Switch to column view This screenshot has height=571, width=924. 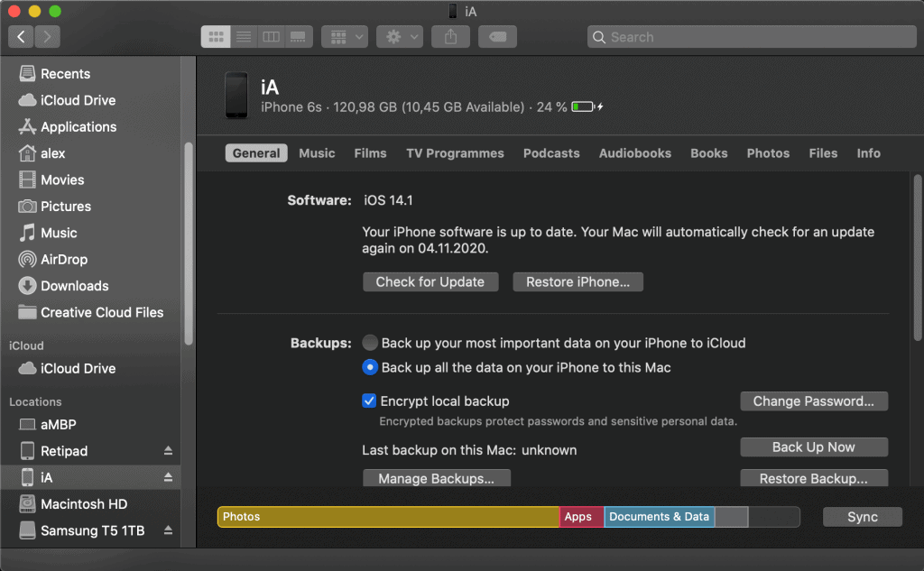tap(271, 37)
